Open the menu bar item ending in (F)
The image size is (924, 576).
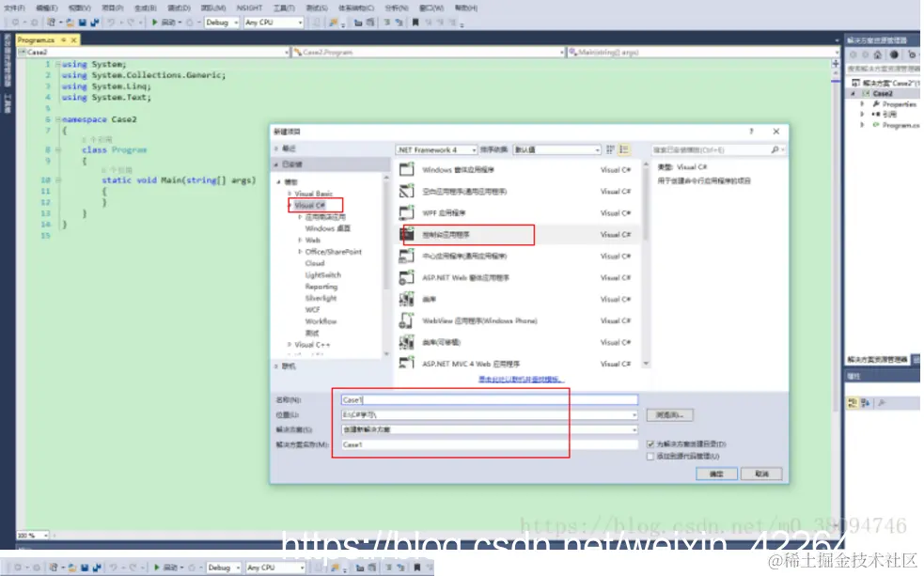[14, 8]
